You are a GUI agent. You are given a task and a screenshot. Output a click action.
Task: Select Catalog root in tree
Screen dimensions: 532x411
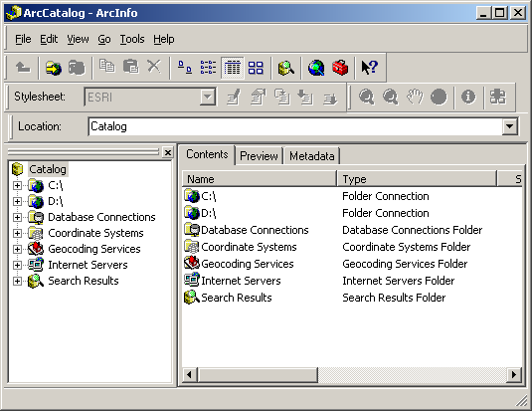click(48, 169)
